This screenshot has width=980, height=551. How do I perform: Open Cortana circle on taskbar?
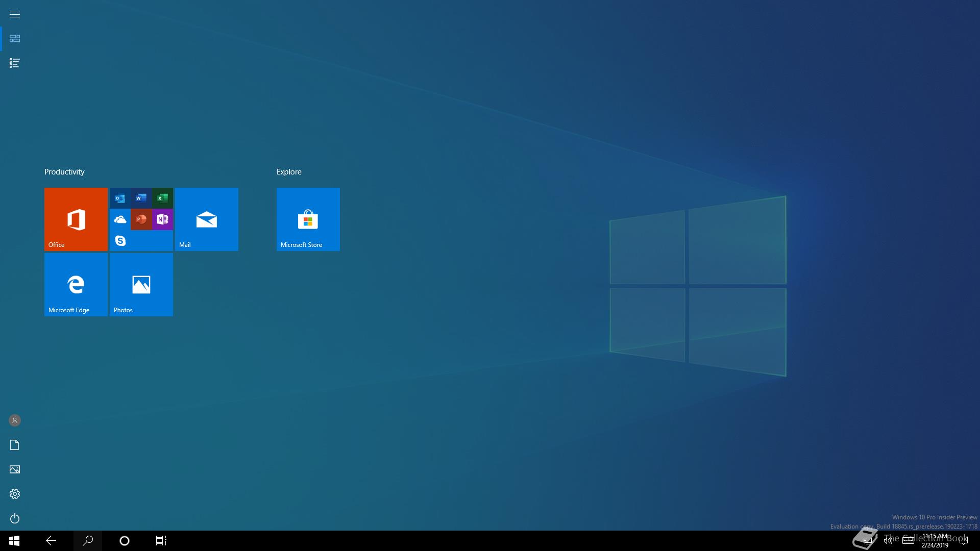[125, 541]
